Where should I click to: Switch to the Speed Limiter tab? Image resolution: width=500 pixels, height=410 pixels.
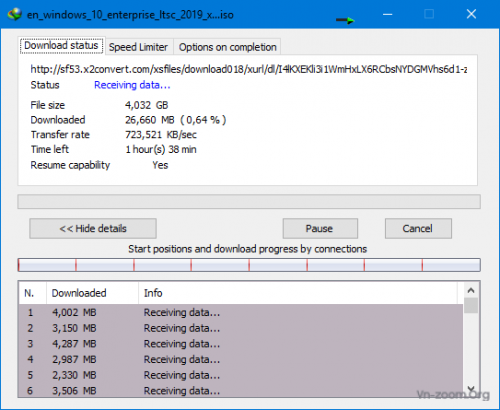pyautogui.click(x=138, y=47)
